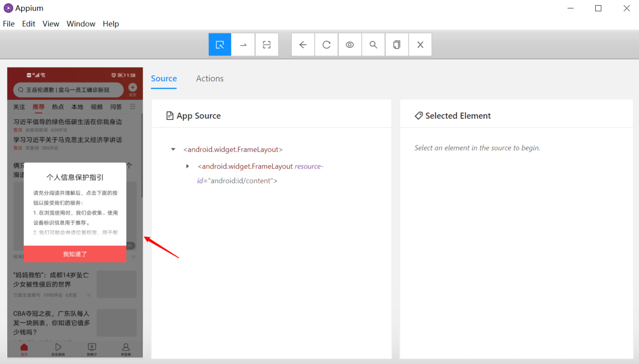639x364 pixels.
Task: Collapse the root android.widget.FrameLayout node
Action: click(173, 149)
